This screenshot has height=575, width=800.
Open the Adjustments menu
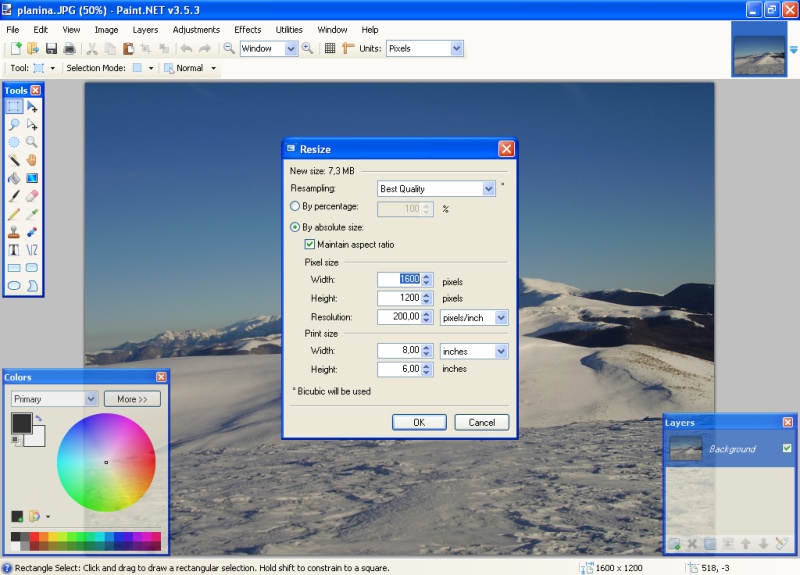coord(196,30)
